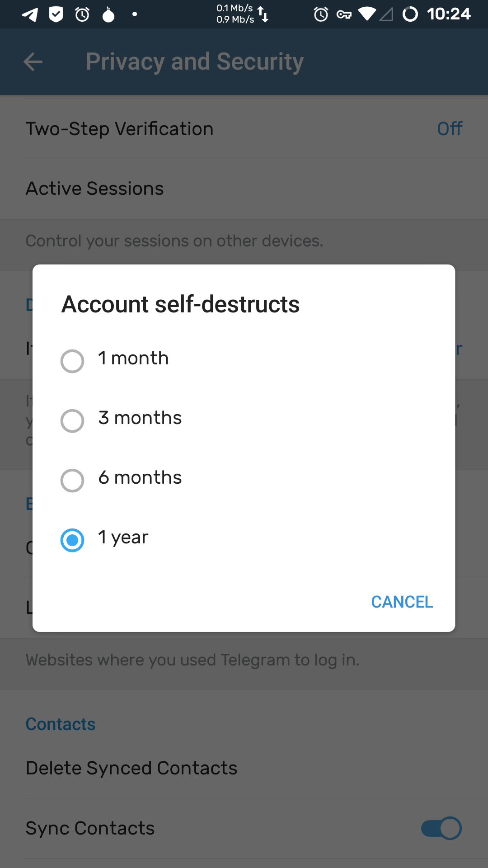Image resolution: width=488 pixels, height=868 pixels.
Task: Tap the network speed arrows indicator
Action: pyautogui.click(x=263, y=14)
